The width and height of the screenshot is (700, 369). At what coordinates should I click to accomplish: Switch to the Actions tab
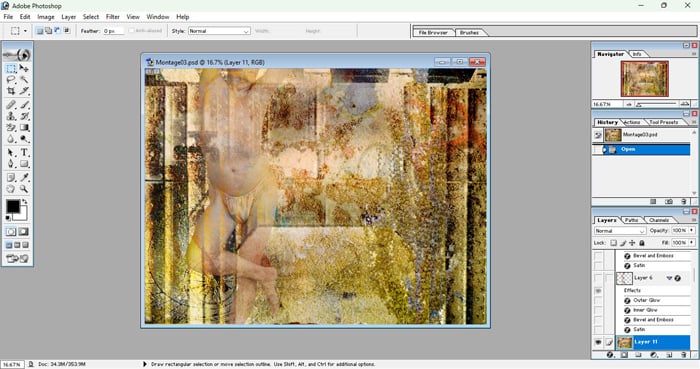pyautogui.click(x=632, y=122)
